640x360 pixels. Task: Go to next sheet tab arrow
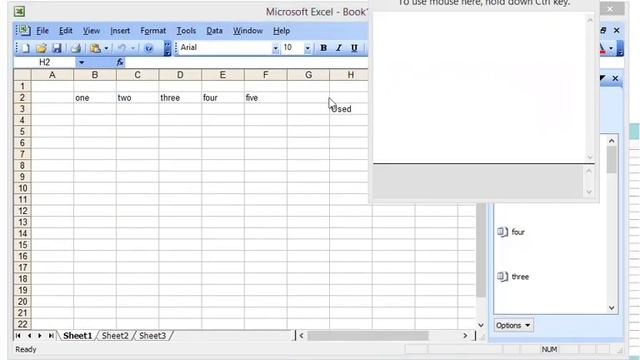pyautogui.click(x=40, y=336)
